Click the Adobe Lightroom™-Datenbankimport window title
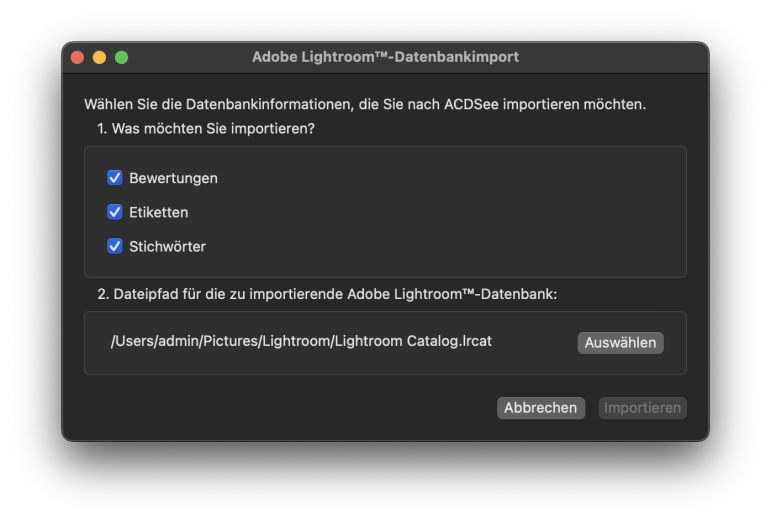 click(385, 57)
